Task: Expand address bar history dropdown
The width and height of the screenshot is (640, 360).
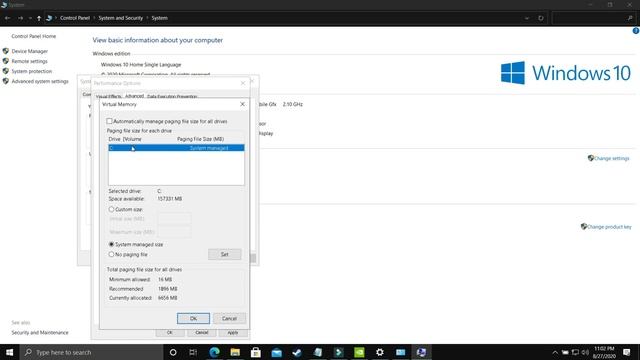Action: (x=527, y=18)
